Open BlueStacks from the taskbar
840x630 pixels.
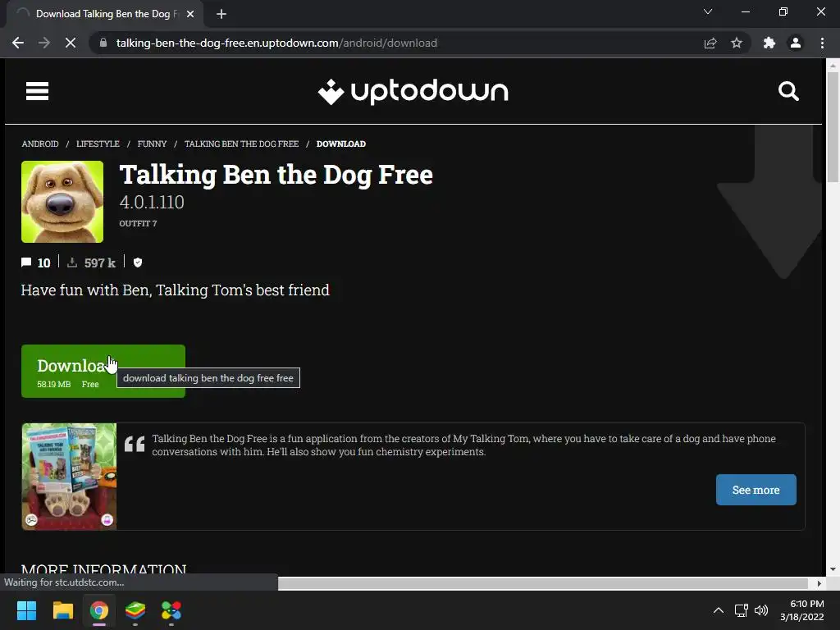click(x=135, y=610)
